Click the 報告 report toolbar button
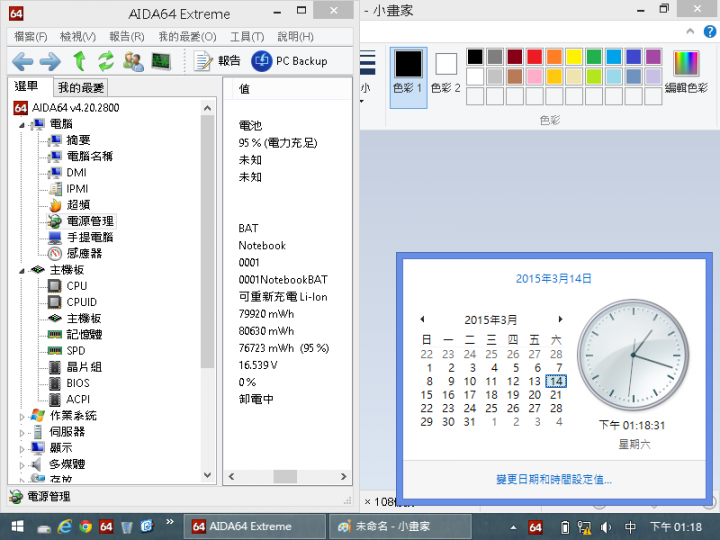Screen dimensions: 720x540 (217, 61)
